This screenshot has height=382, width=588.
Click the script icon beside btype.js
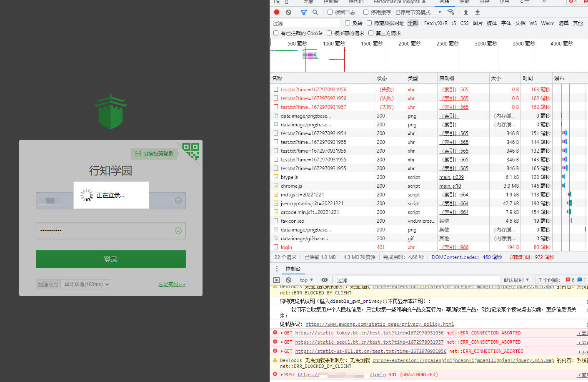276,177
